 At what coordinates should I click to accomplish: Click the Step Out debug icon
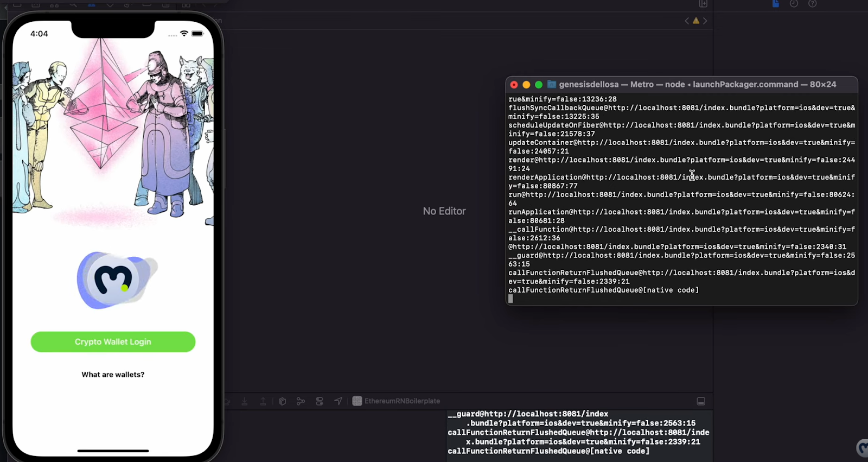click(263, 401)
